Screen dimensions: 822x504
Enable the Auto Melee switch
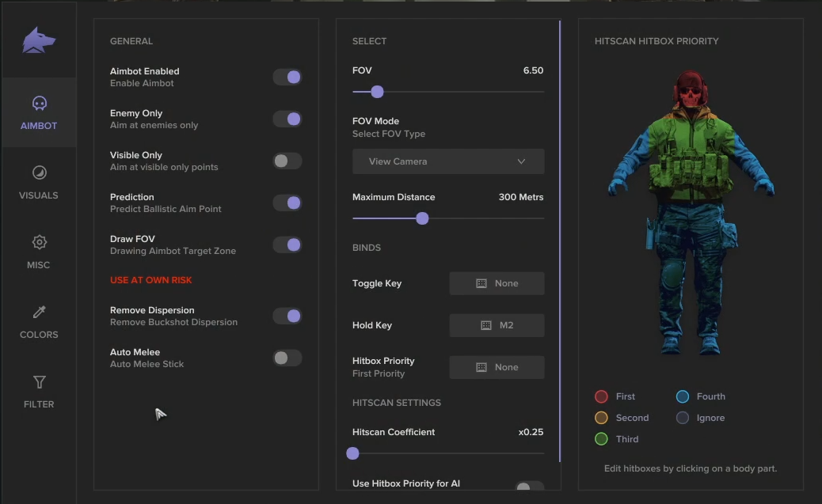pyautogui.click(x=287, y=358)
